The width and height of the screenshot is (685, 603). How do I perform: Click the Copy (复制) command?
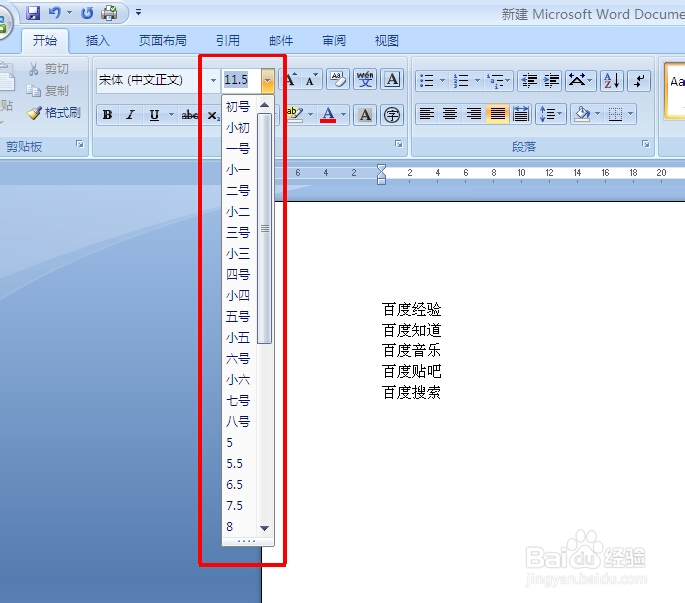click(48, 90)
